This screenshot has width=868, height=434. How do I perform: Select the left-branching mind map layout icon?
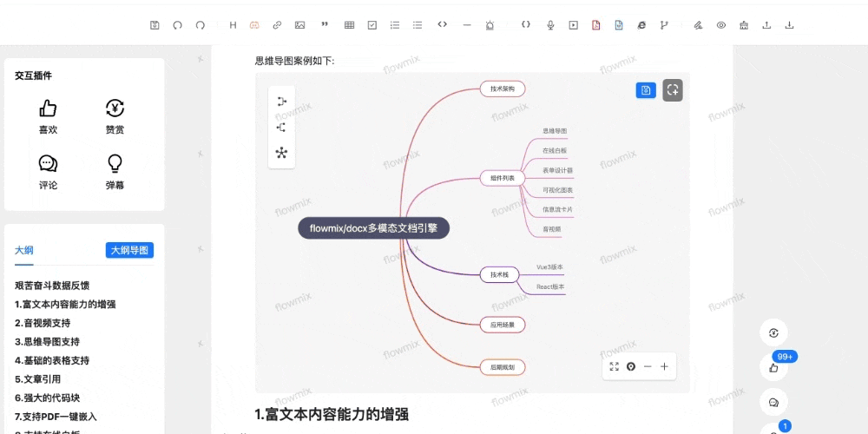(282, 128)
